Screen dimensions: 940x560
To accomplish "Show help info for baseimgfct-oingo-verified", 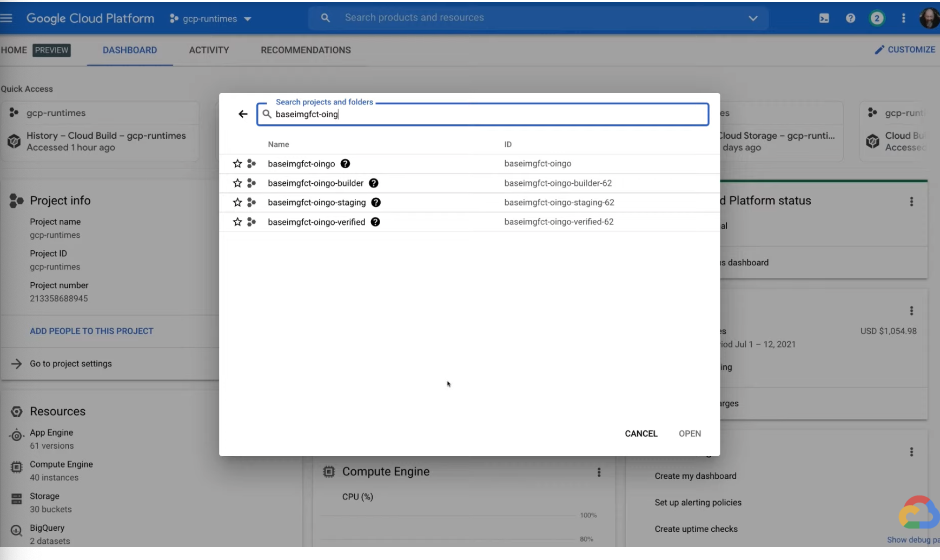I will coord(375,222).
